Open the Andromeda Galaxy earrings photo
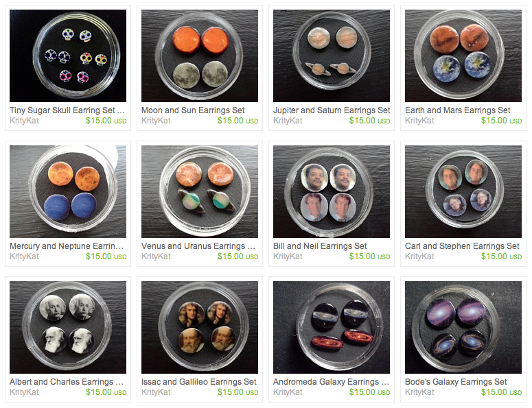This screenshot has height=408, width=532. coord(332,327)
